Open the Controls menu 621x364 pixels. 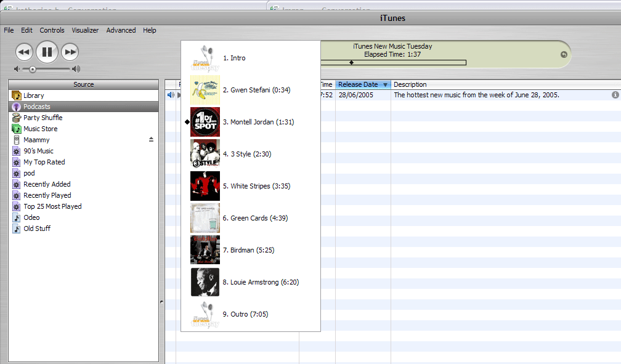[52, 30]
